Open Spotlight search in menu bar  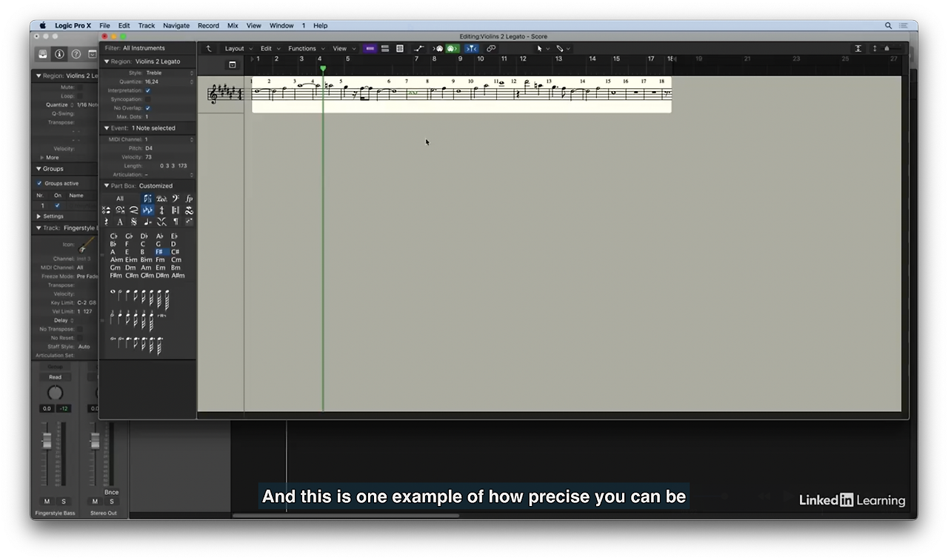tap(888, 25)
